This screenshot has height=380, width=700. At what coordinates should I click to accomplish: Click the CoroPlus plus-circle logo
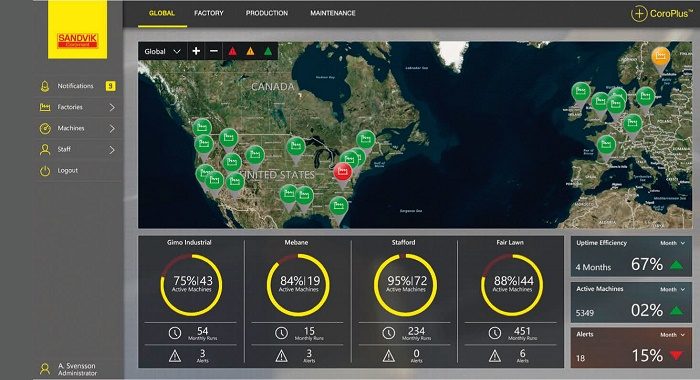point(639,13)
